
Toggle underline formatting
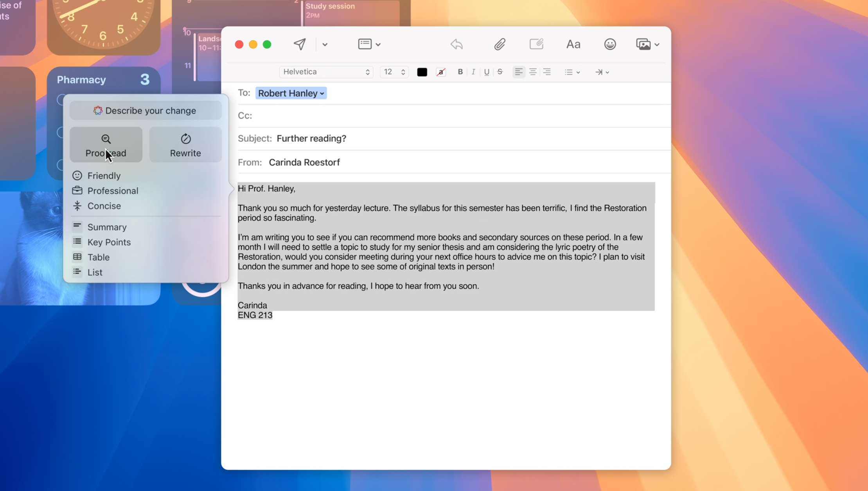pos(487,72)
